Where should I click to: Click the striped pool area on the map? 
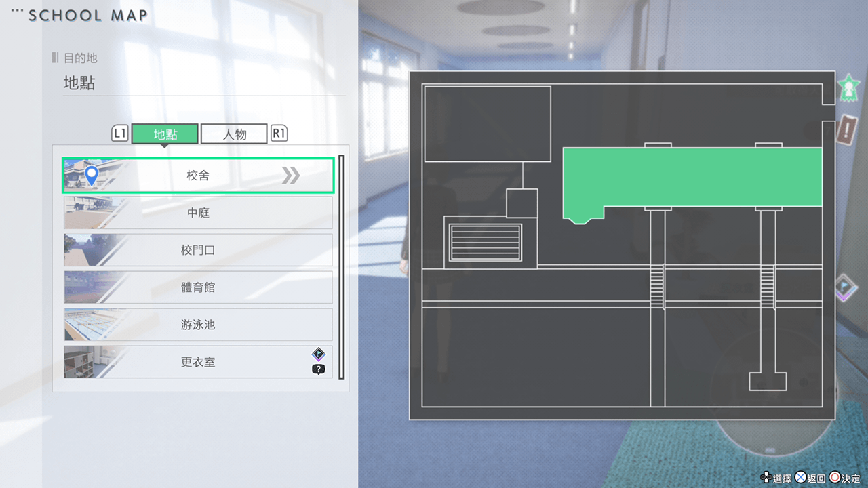(x=486, y=242)
